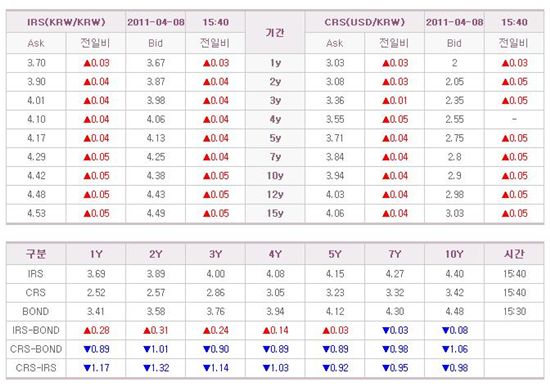Click the CRS(USD/KRW) table header
The image size is (550, 386).
[365, 22]
